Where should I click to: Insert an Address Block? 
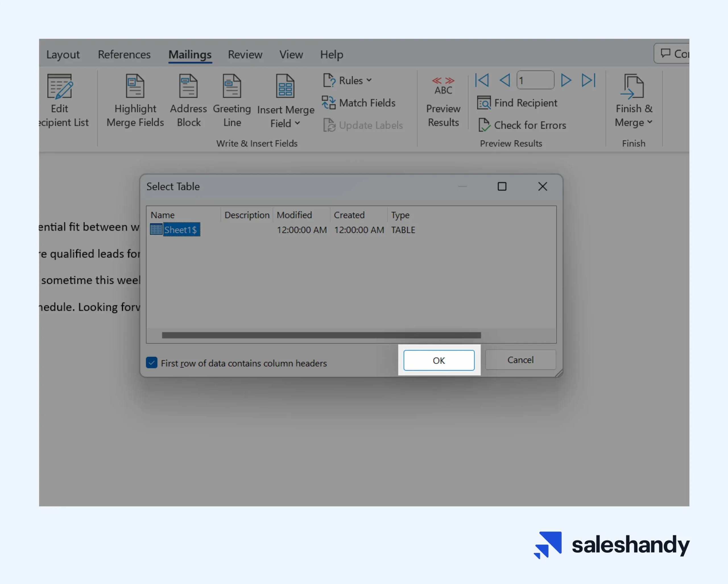189,101
